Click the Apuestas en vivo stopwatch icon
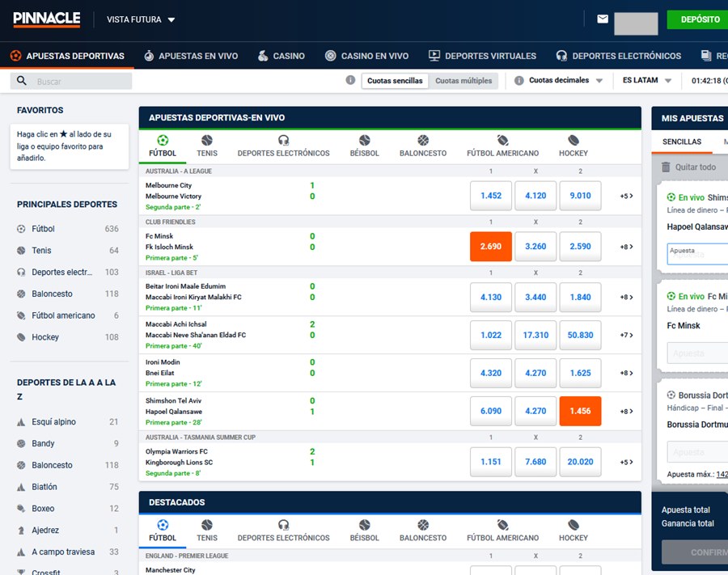The height and width of the screenshot is (575, 728). (x=149, y=56)
